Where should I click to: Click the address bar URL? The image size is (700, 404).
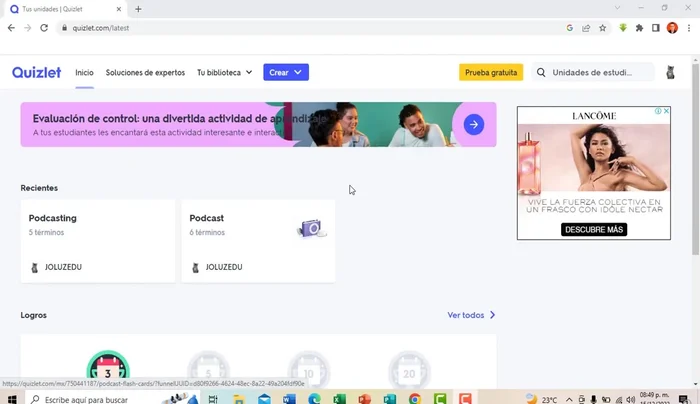tap(101, 28)
